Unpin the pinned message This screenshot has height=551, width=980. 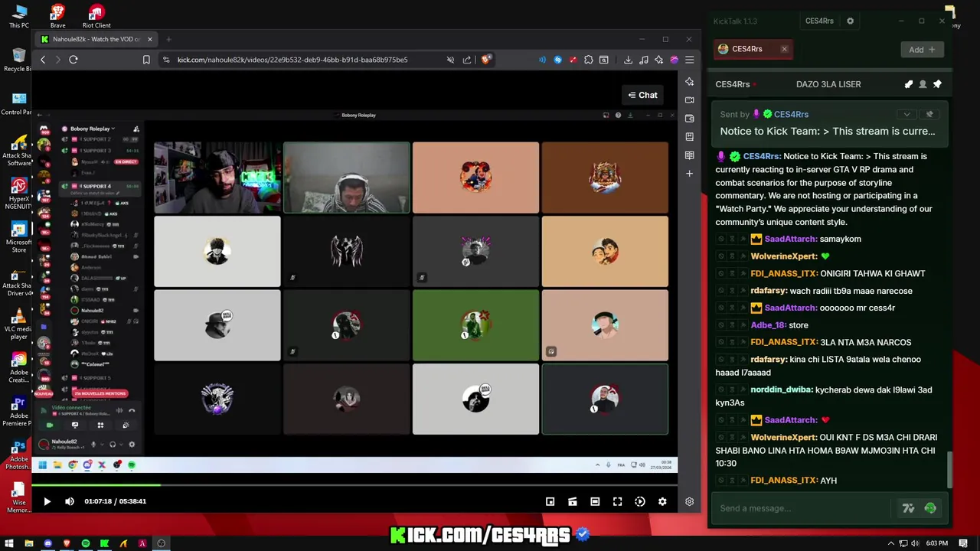click(x=929, y=114)
